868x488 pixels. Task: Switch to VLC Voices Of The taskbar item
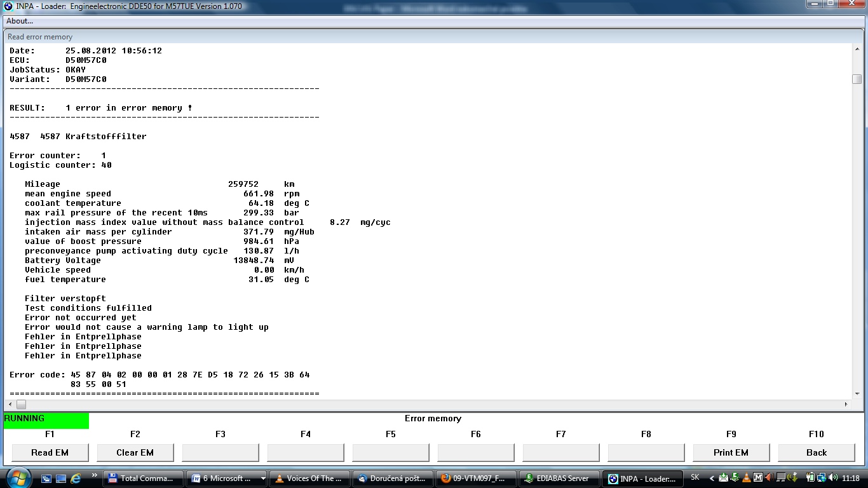pos(311,478)
